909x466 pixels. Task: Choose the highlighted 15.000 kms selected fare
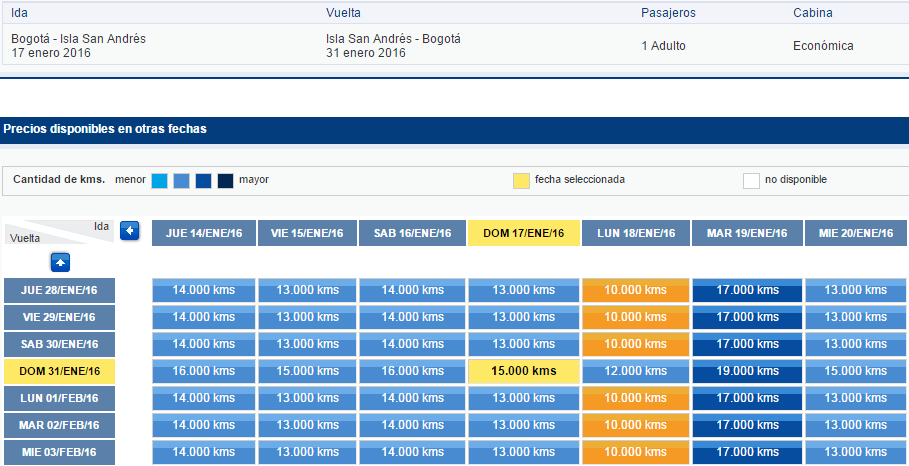[523, 371]
